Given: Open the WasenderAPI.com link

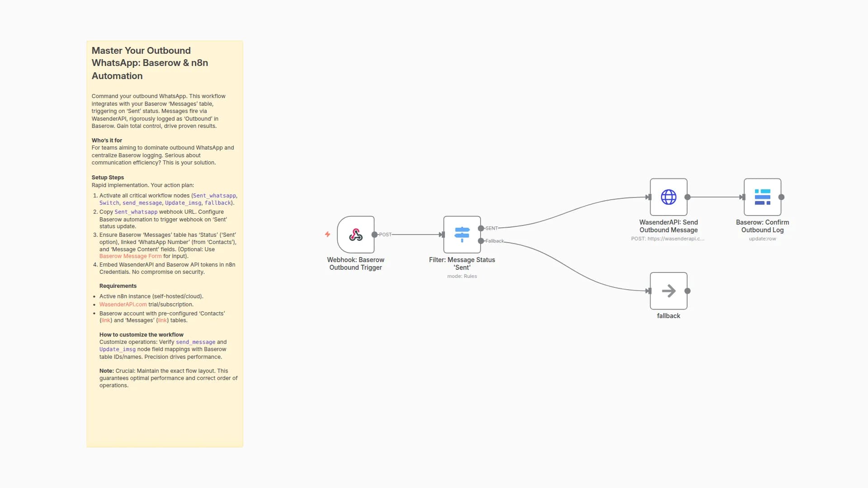Looking at the screenshot, I should [123, 304].
